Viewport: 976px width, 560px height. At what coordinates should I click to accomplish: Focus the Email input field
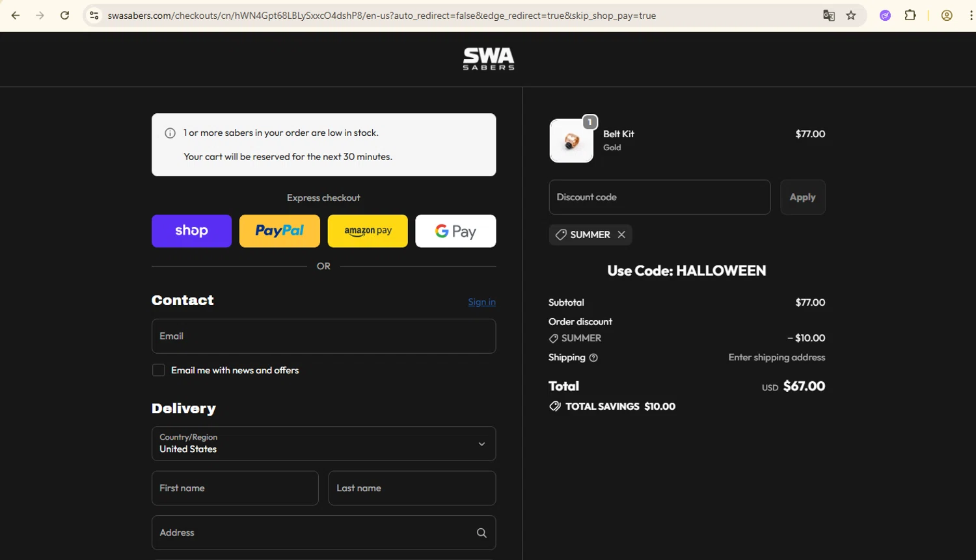tap(323, 336)
